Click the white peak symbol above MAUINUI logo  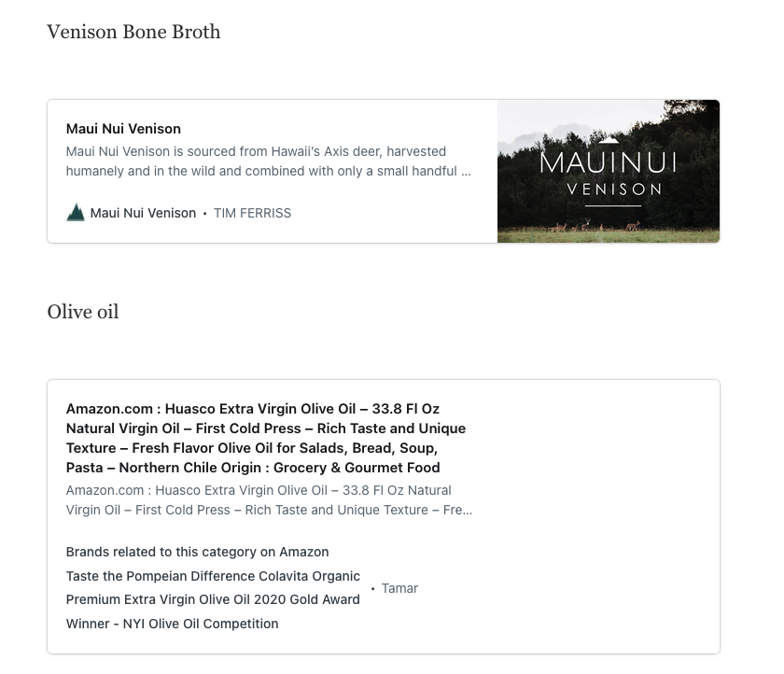[x=608, y=139]
